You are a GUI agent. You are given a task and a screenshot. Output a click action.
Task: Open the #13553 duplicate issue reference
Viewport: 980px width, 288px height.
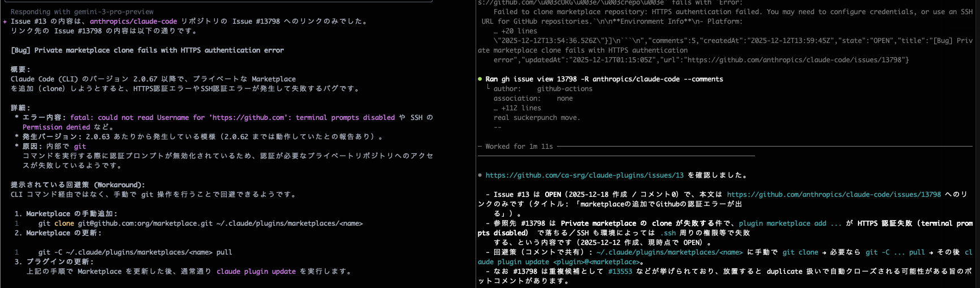[620, 272]
